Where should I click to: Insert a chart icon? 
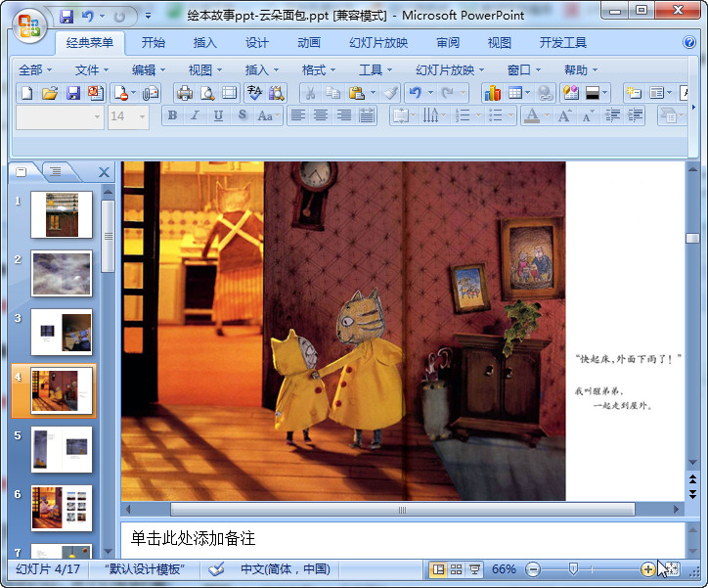pos(493,93)
